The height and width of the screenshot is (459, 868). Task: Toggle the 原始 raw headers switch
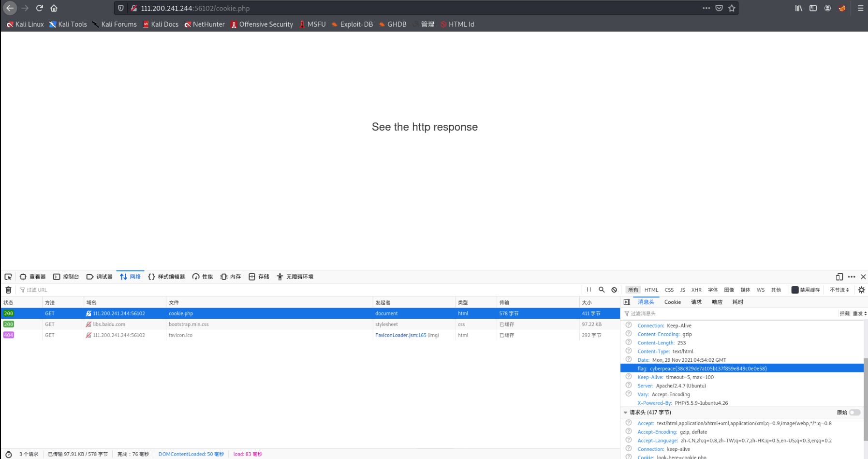point(854,413)
